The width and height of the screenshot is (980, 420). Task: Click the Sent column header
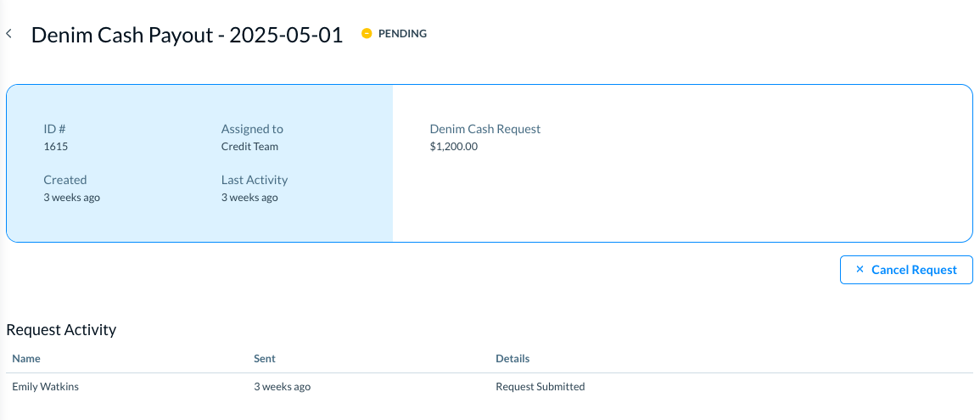click(x=264, y=359)
